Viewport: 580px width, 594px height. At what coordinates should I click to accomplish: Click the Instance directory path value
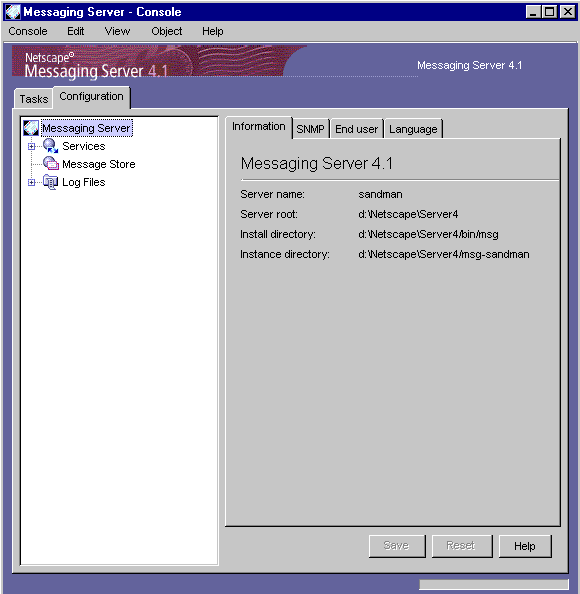click(x=444, y=254)
